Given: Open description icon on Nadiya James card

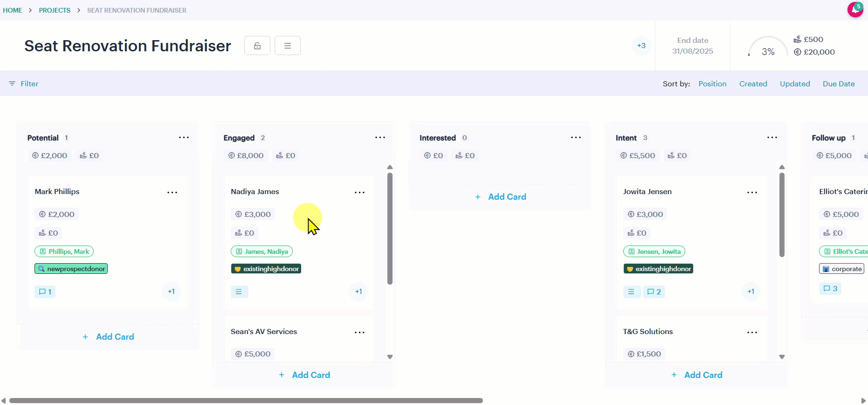Looking at the screenshot, I should [239, 292].
